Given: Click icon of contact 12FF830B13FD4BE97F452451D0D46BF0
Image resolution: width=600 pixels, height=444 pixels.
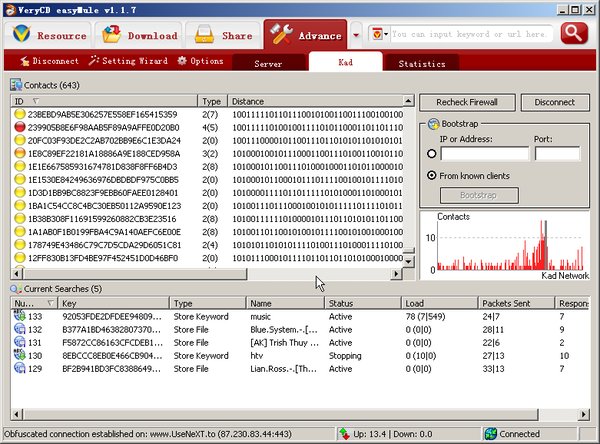Looking at the screenshot, I should point(20,258).
